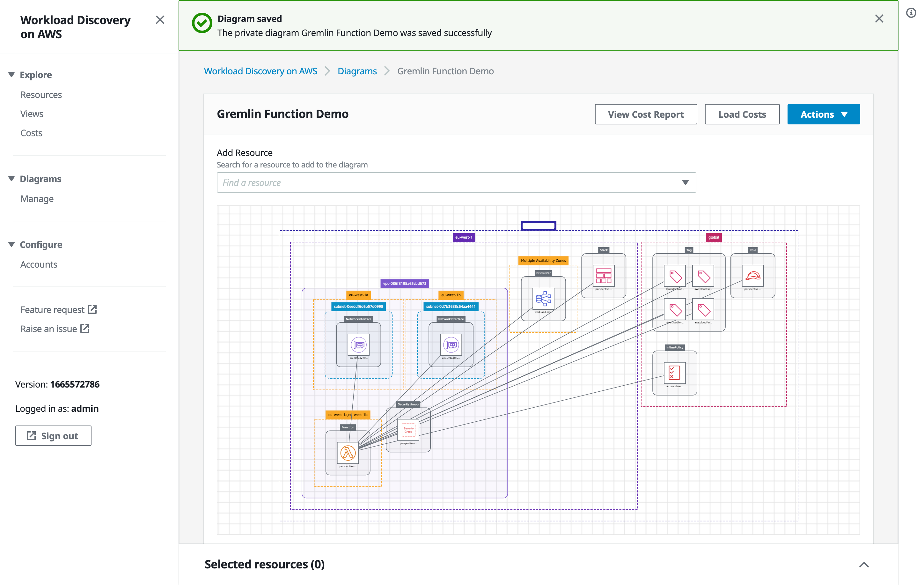Click the eu-west-1a availability zone label
The image size is (924, 585).
pyautogui.click(x=358, y=295)
